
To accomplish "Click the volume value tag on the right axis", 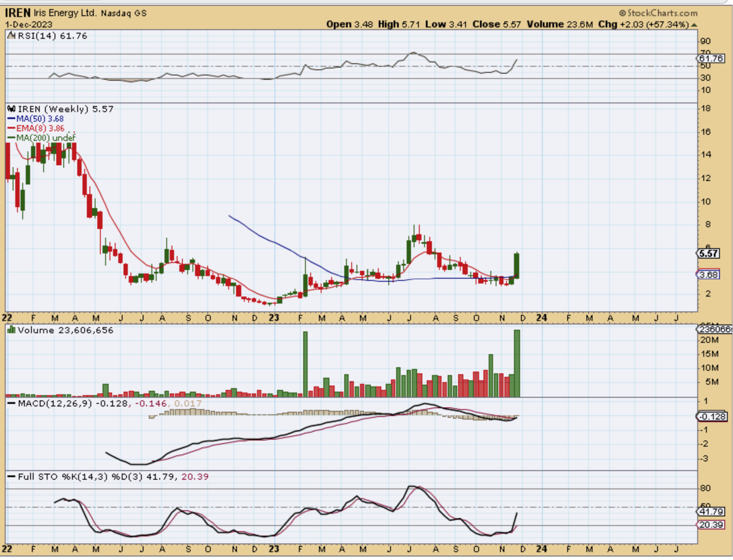I will (714, 329).
